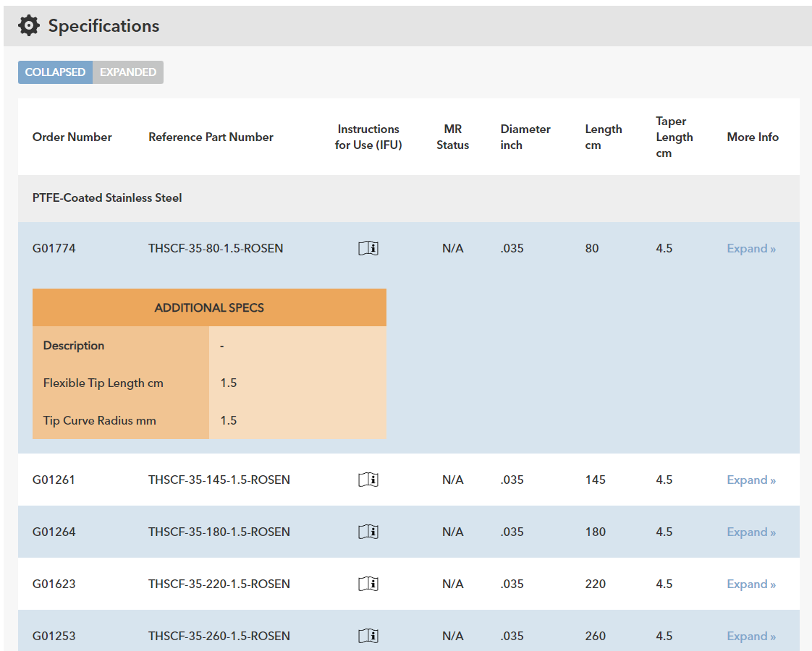The width and height of the screenshot is (812, 651).
Task: Expand more info for G01261
Action: 750,480
